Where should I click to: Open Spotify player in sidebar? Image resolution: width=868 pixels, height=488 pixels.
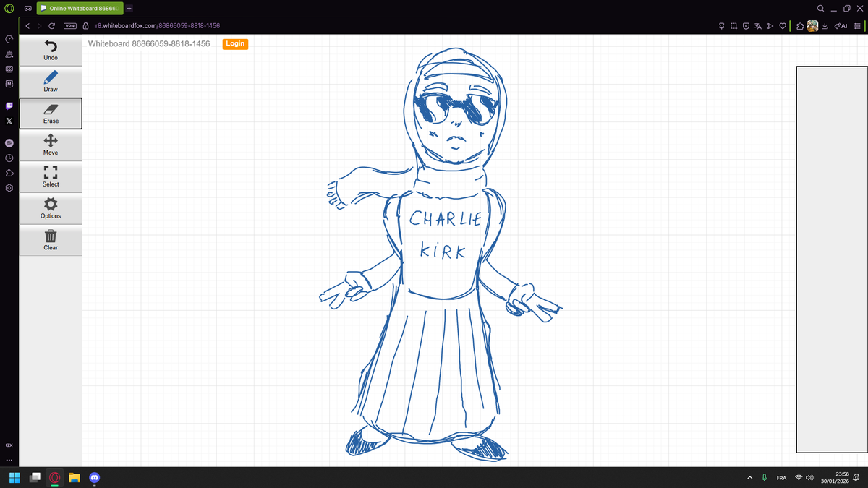[x=9, y=142]
